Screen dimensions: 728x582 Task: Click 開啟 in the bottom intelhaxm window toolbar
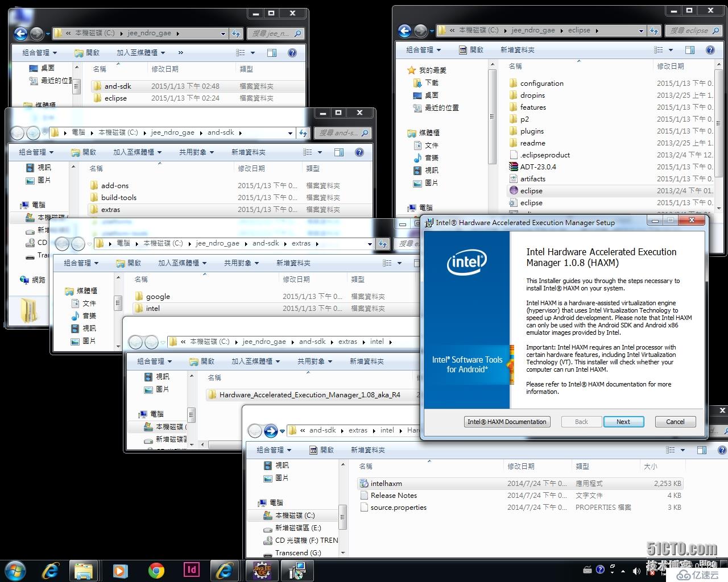[x=321, y=450]
